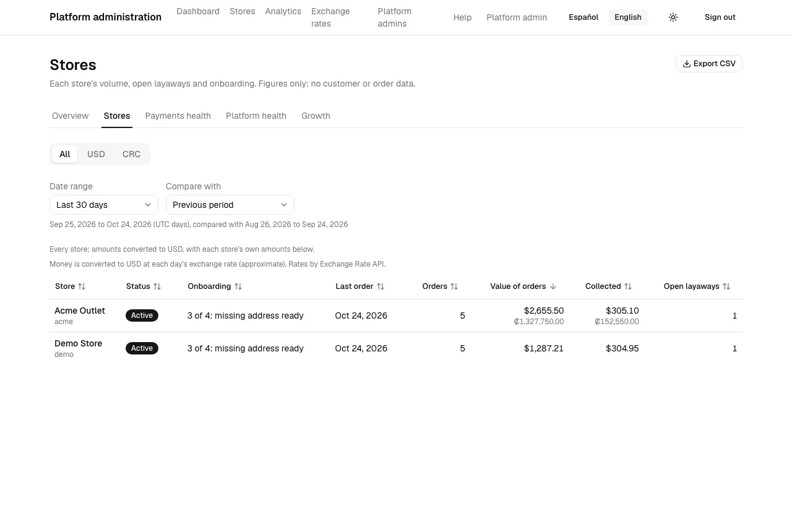
Task: Click the download icon in Export CSV
Action: click(x=686, y=64)
